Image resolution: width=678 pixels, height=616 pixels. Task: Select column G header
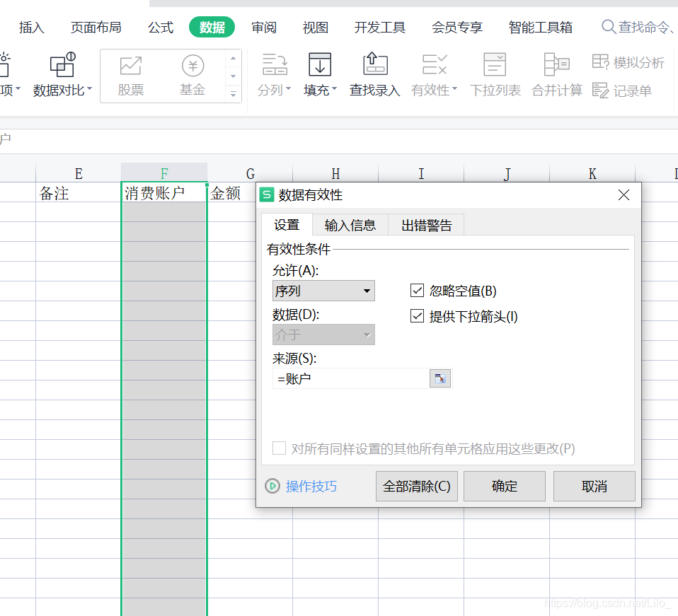pos(250,173)
